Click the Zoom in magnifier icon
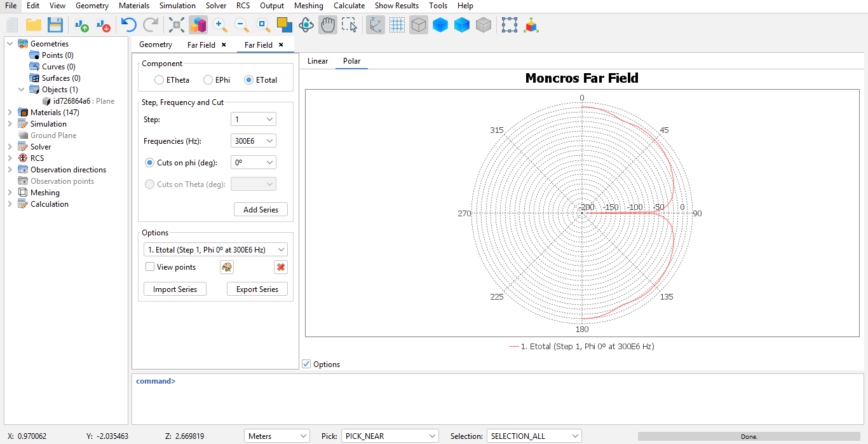868x444 pixels. 220,25
